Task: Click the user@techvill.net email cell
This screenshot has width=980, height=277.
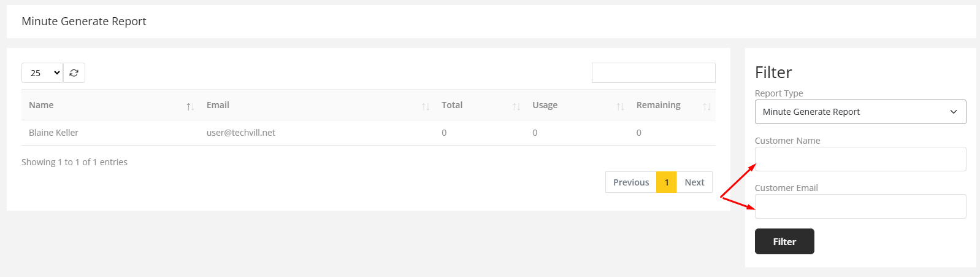Action: coord(241,133)
